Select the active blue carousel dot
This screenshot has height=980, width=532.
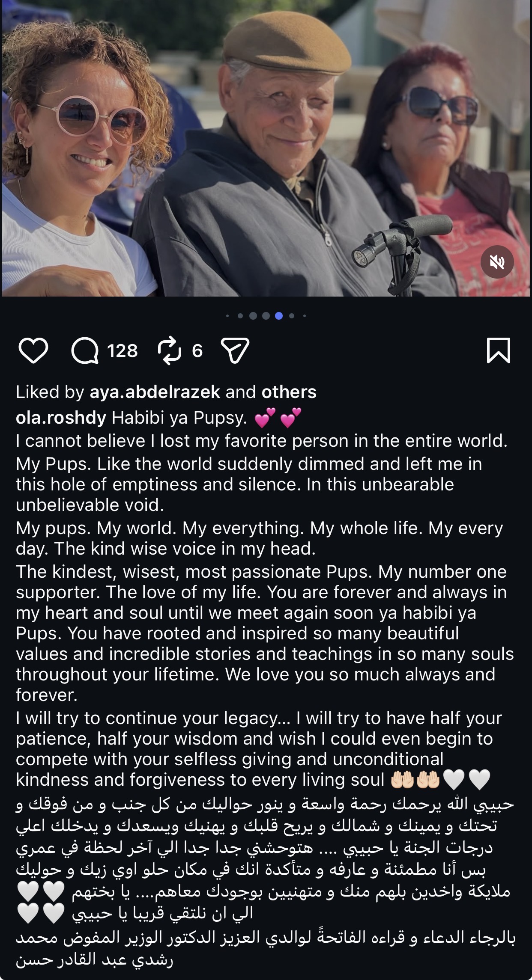pos(279,316)
